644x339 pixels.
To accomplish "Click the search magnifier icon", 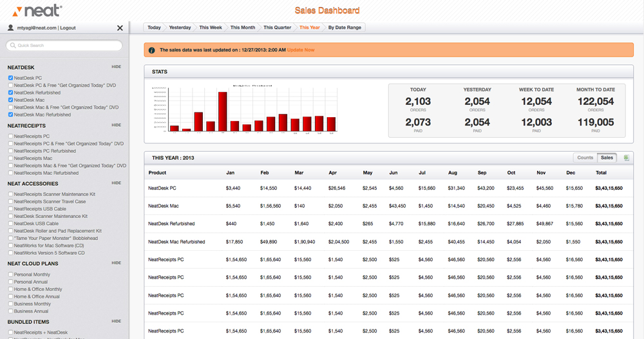I will click(13, 46).
